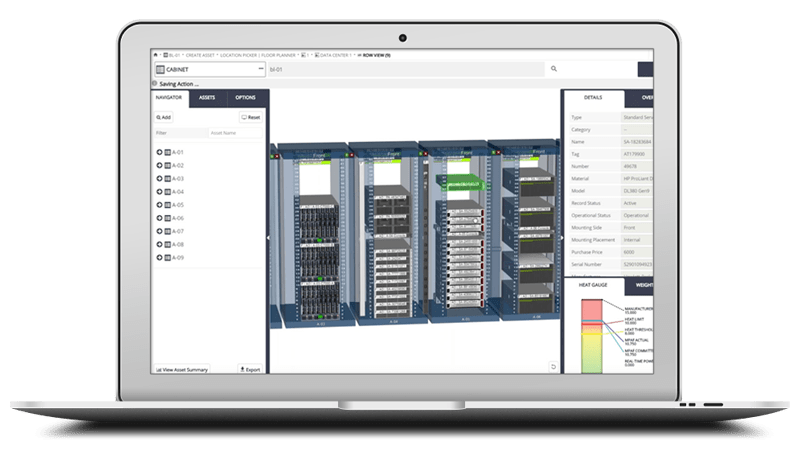This screenshot has width=800, height=460.
Task: Click the search magnifier icon
Action: [x=553, y=69]
